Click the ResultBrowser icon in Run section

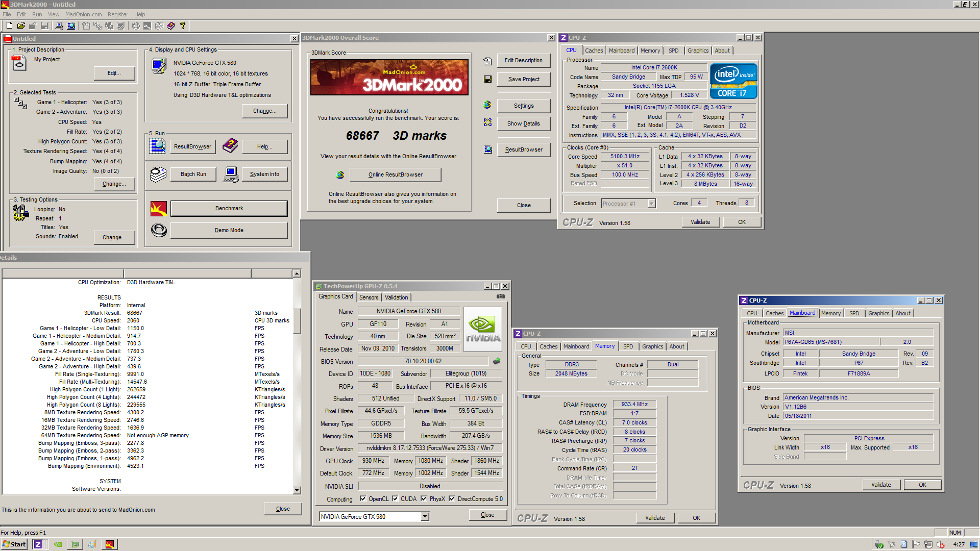pyautogui.click(x=158, y=146)
